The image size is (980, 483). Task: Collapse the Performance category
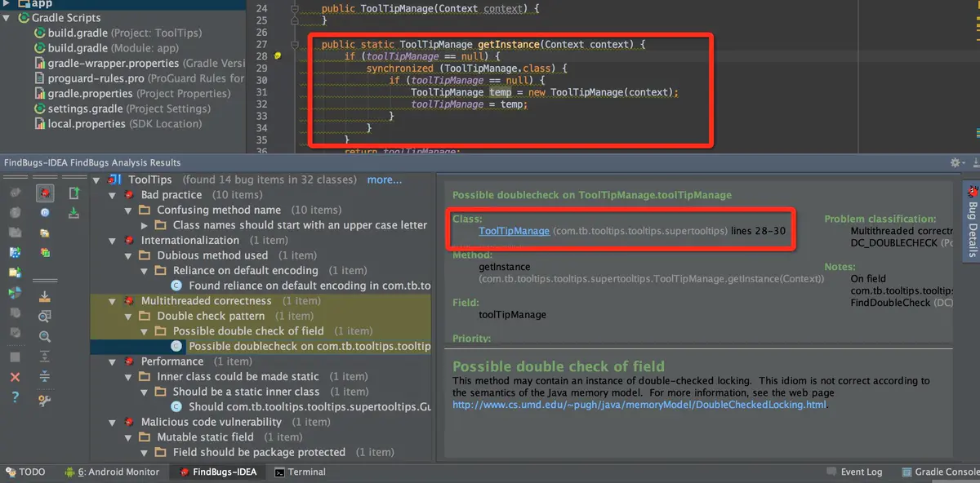pos(113,361)
